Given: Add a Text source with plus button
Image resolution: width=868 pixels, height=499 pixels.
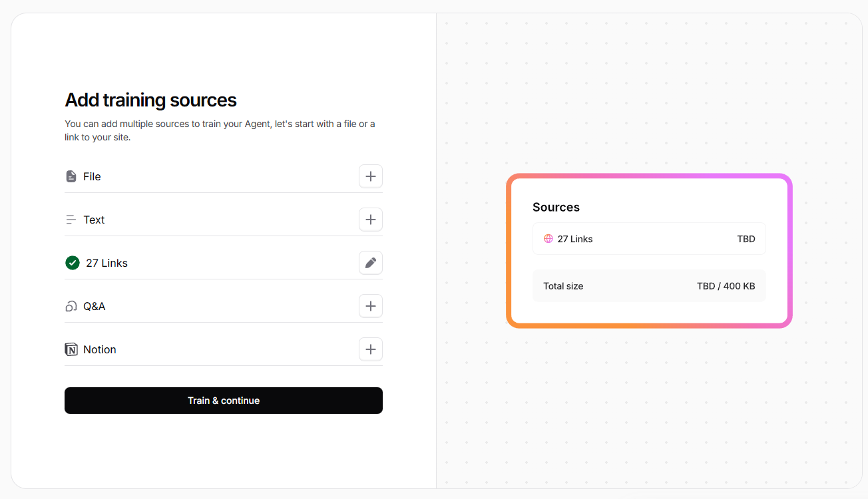Looking at the screenshot, I should tap(371, 220).
